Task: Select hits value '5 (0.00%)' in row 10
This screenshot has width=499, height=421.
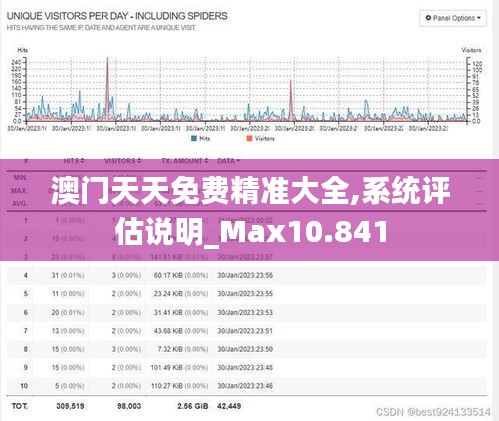Action: coord(70,386)
